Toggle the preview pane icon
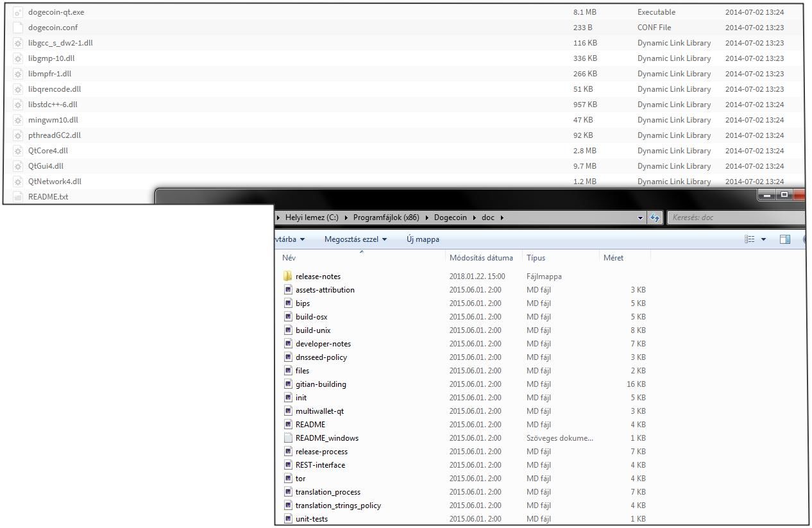The image size is (812, 528). pyautogui.click(x=784, y=239)
